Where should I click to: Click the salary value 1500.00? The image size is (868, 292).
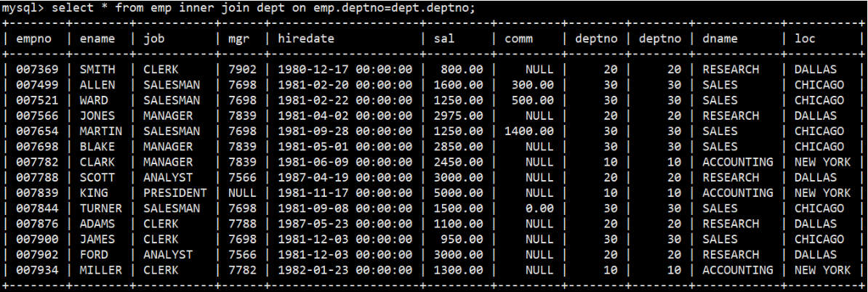pos(459,208)
